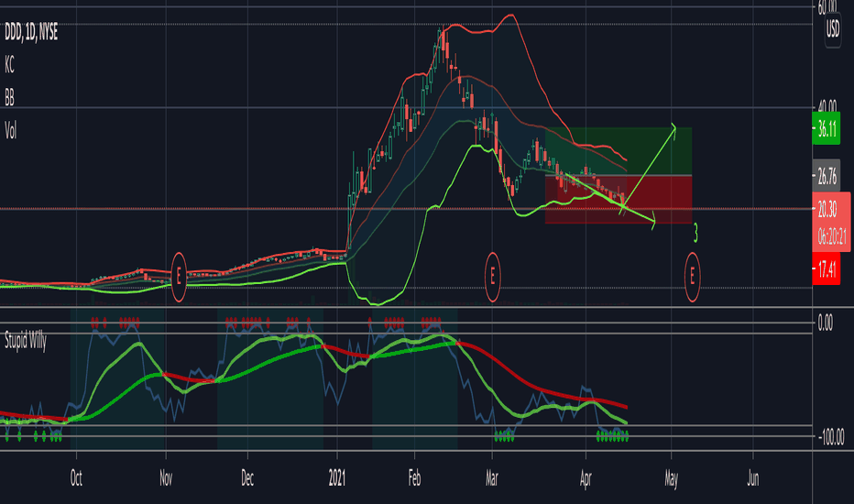Select the Vol indicator label
Screen dimensions: 854x504
click(x=11, y=131)
